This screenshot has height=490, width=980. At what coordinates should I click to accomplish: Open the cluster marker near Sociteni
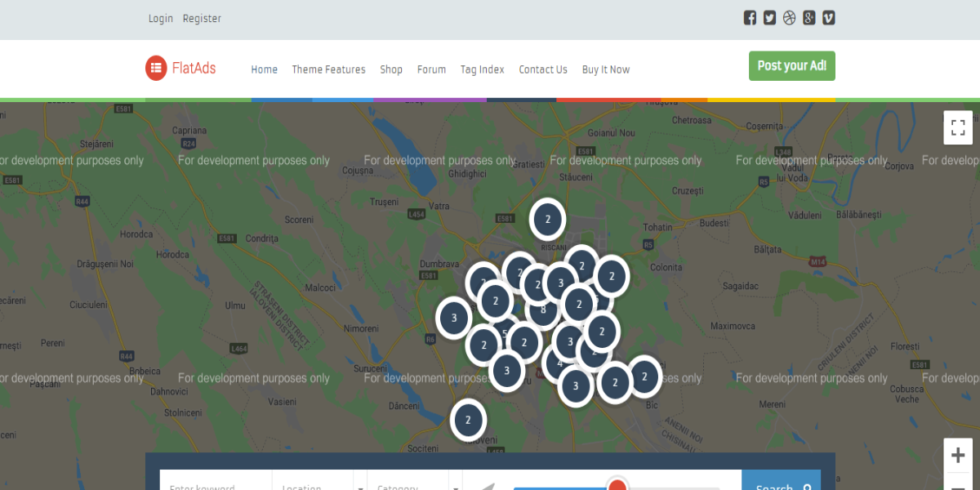(468, 421)
